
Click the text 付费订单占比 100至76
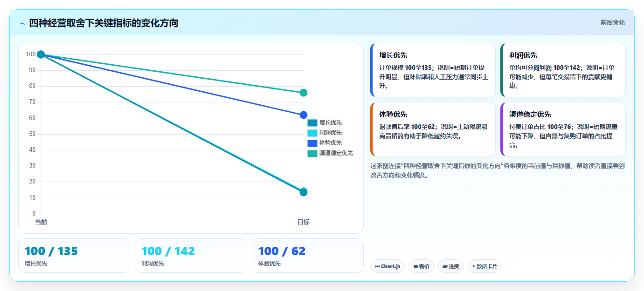(x=540, y=127)
